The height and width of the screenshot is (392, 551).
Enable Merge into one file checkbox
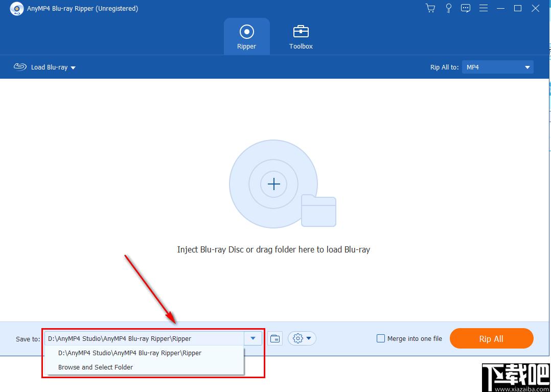click(x=381, y=339)
